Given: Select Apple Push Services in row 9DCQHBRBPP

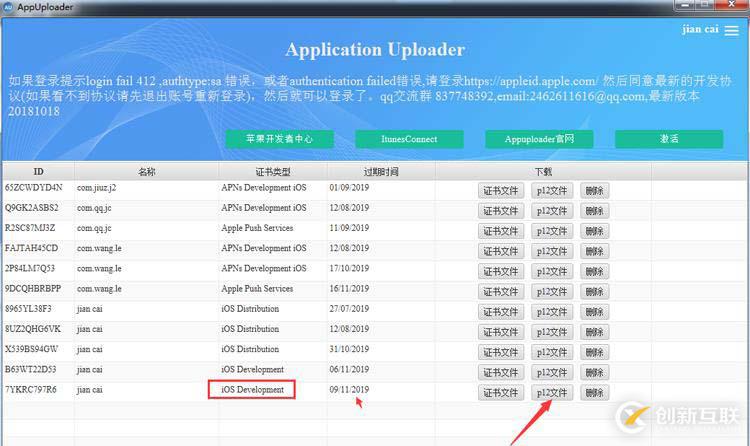Looking at the screenshot, I should point(257,289).
